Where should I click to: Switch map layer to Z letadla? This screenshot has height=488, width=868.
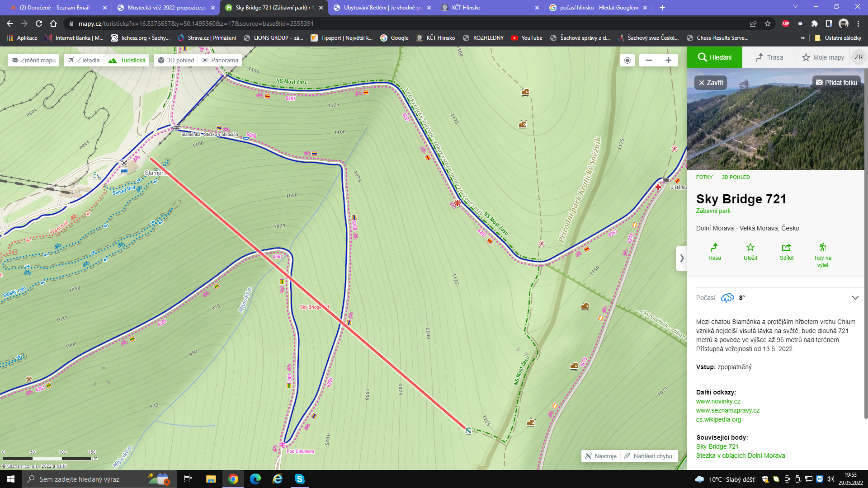pyautogui.click(x=84, y=60)
